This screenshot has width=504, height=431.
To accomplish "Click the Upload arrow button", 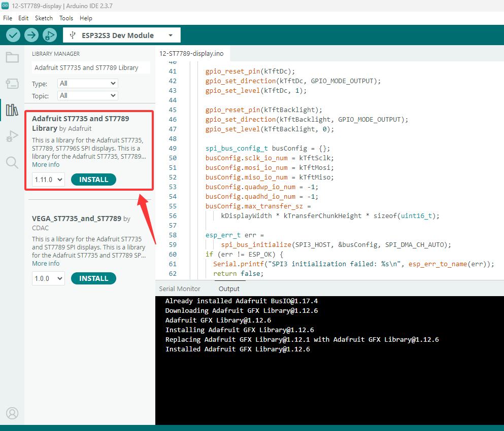I will (x=31, y=35).
